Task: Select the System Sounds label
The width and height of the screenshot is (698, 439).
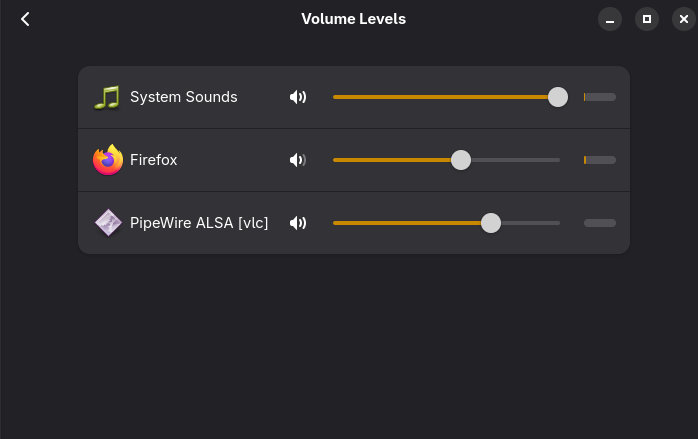Action: [184, 97]
